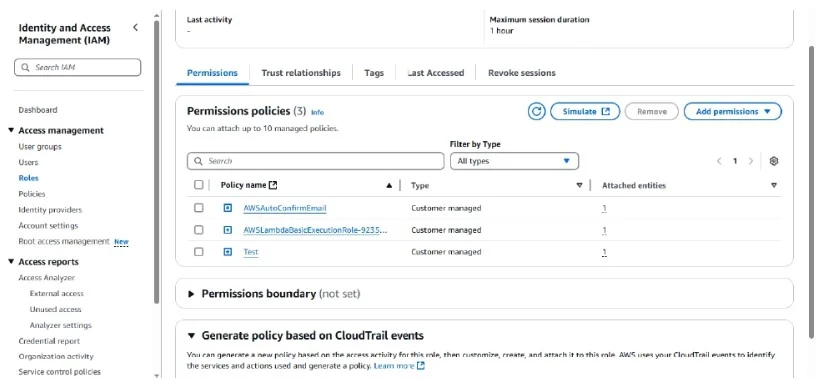825x381 pixels.
Task: Collapse the IAM navigation sidebar arrow
Action: tap(135, 27)
